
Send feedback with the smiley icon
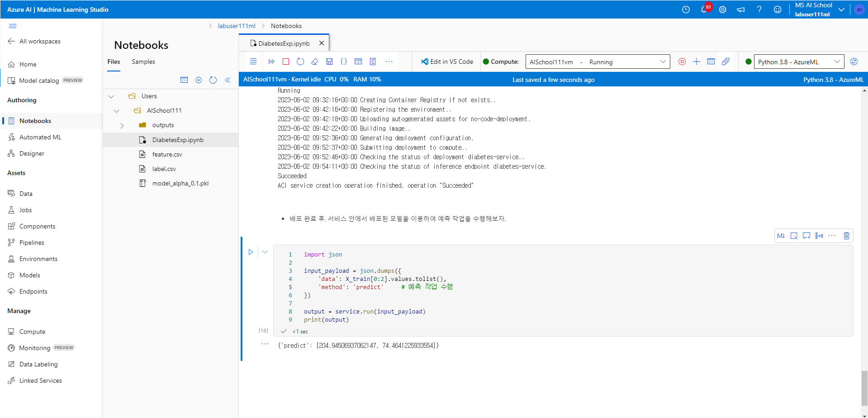click(x=778, y=9)
